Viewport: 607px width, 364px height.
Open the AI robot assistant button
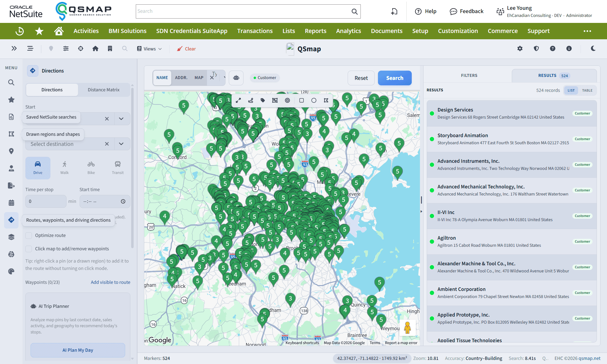[236, 78]
